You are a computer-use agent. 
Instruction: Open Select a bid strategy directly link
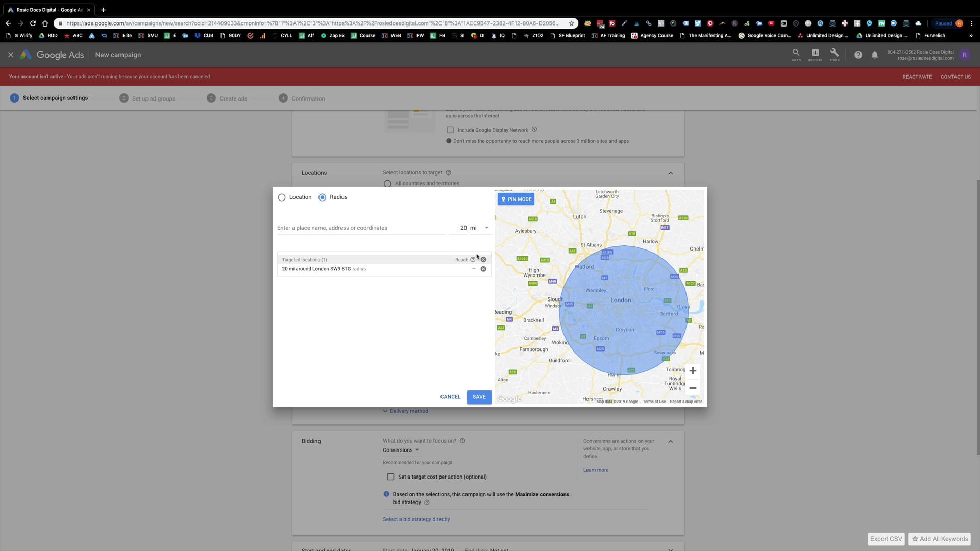416,519
